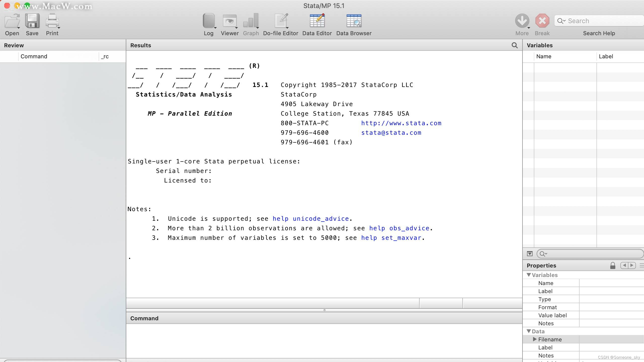Click the red Break icon
This screenshot has height=362, width=644.
click(542, 21)
